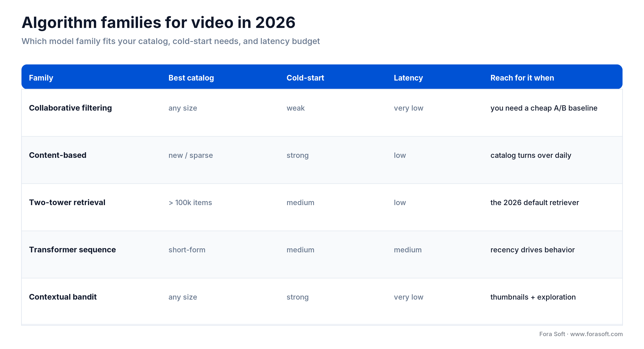This screenshot has width=644, height=349.
Task: Click the title 'Algorithm families for video in 2026'
Action: (158, 23)
